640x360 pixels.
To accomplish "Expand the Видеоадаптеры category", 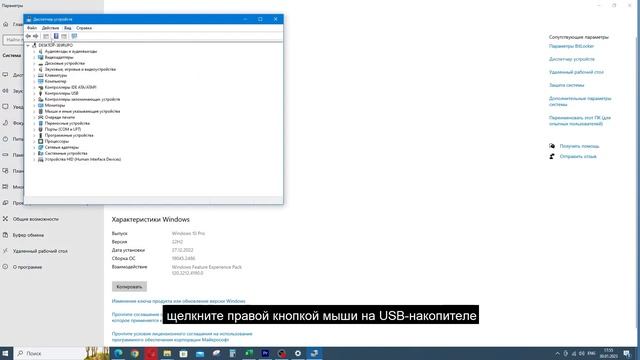I will point(34,58).
